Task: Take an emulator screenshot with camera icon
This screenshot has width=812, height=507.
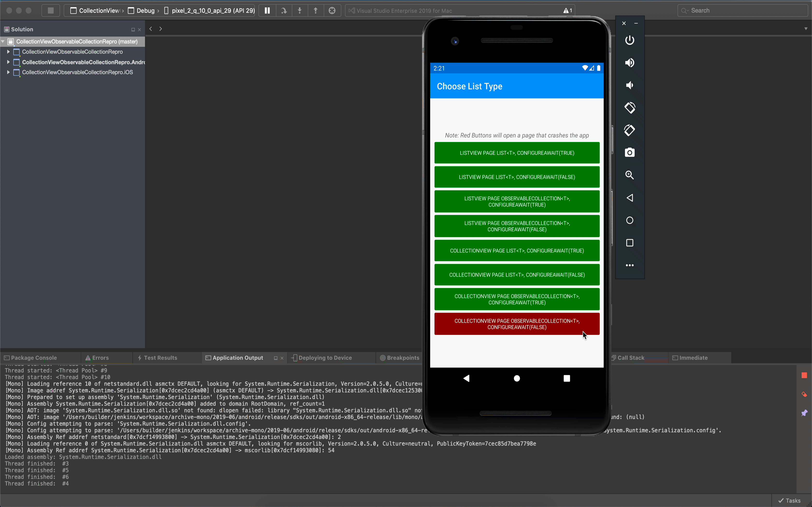Action: 630,153
